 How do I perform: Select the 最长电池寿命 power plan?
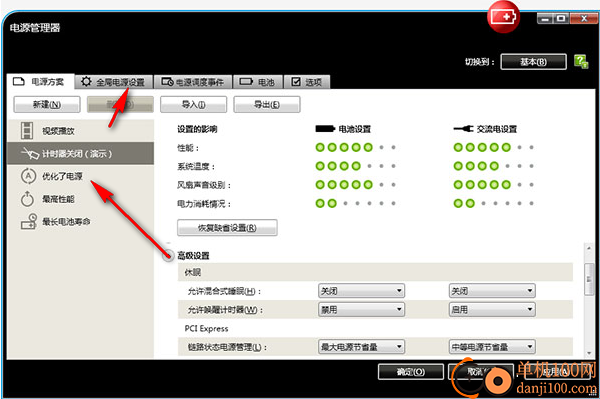tap(80, 221)
